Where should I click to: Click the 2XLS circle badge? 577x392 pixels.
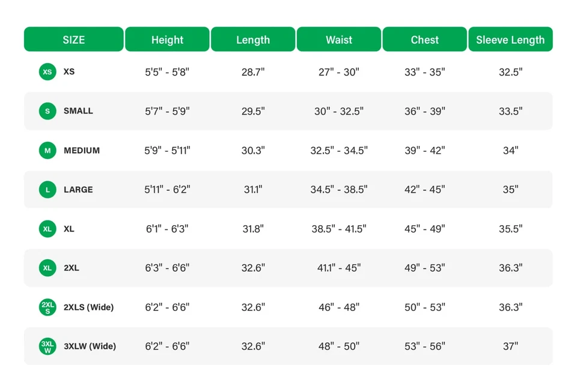click(x=47, y=307)
